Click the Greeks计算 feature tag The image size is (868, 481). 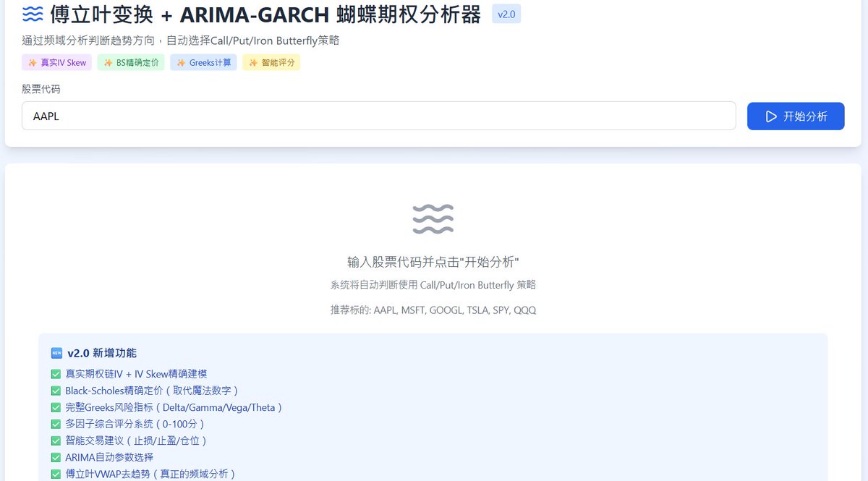(203, 63)
